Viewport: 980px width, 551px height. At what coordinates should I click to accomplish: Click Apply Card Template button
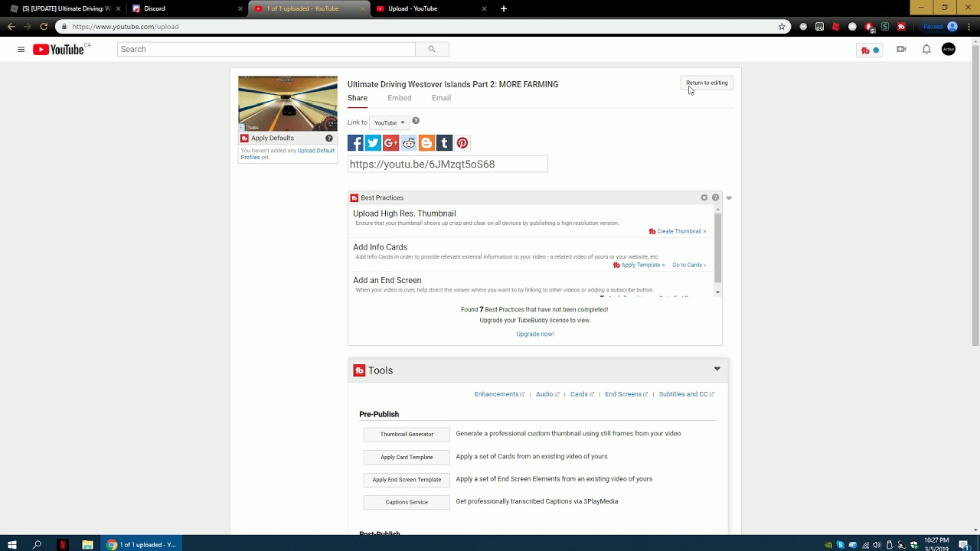[x=407, y=457]
